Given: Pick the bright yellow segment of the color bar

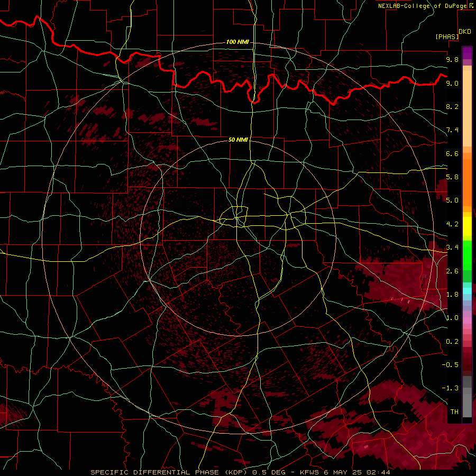Looking at the screenshot, I should pyautogui.click(x=467, y=226).
